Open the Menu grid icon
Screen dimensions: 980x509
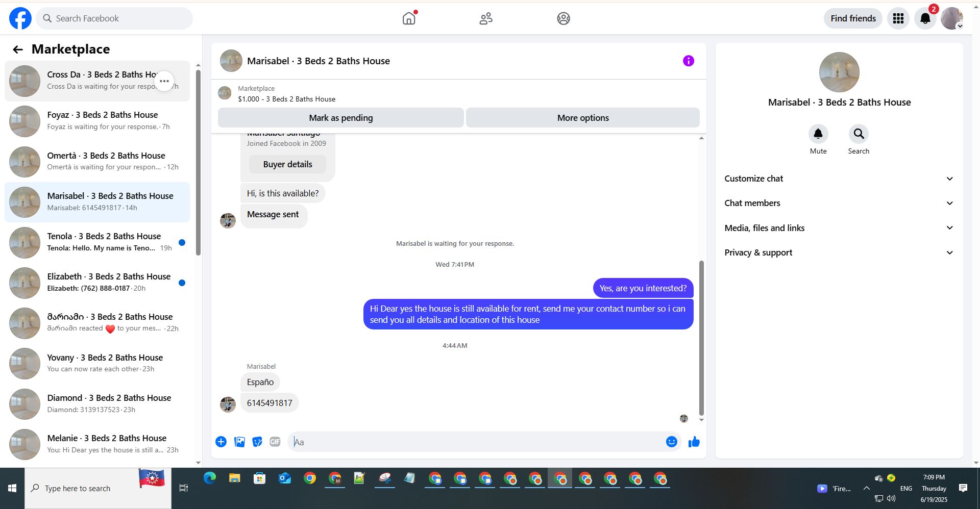tap(898, 18)
